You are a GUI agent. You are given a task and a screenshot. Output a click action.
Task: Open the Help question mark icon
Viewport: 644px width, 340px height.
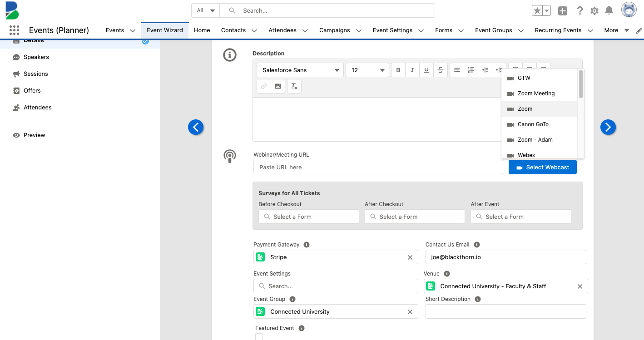pos(580,11)
